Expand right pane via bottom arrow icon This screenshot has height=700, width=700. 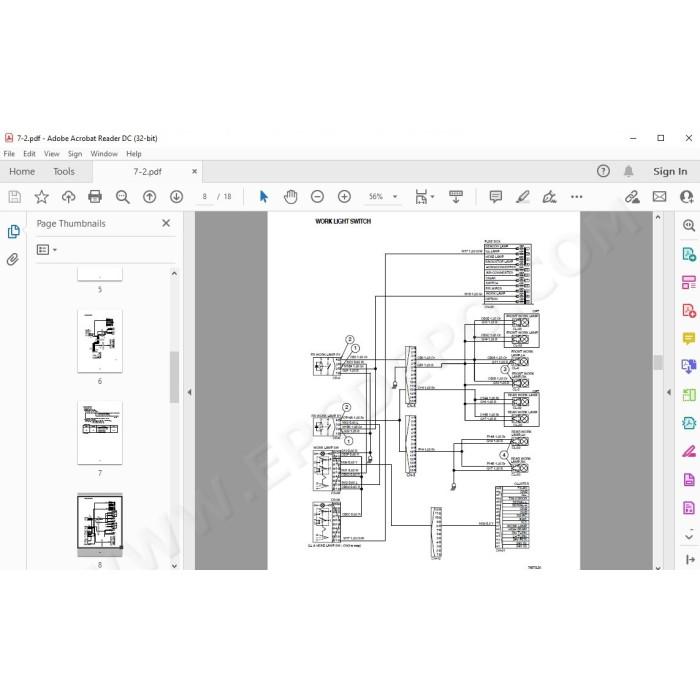click(x=690, y=559)
